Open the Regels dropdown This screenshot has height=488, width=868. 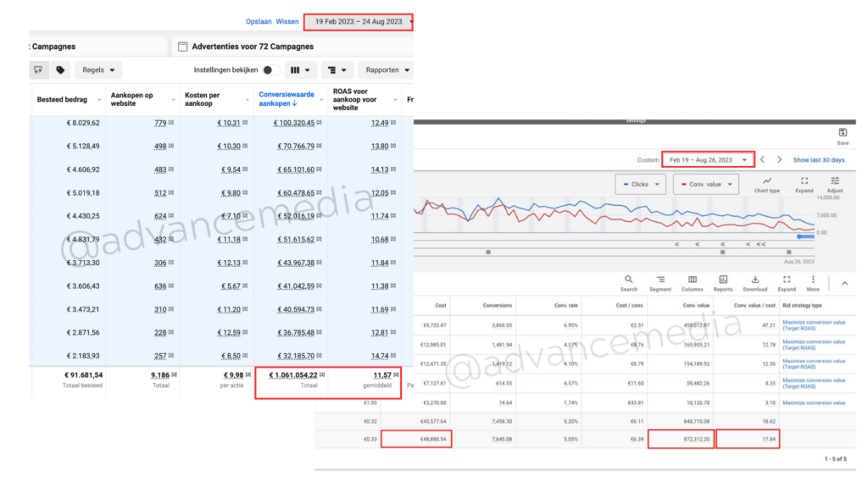98,70
